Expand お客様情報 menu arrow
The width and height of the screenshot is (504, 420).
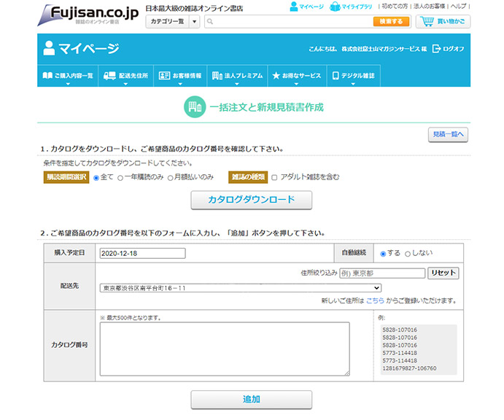pyautogui.click(x=180, y=84)
